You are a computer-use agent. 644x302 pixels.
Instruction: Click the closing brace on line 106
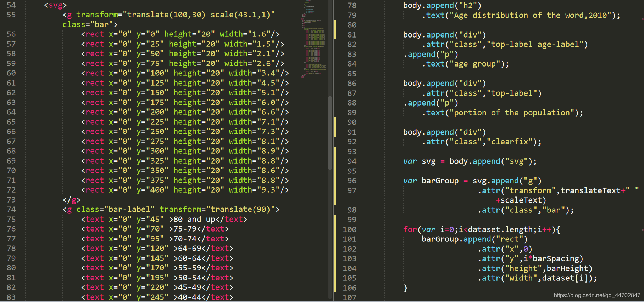pyautogui.click(x=405, y=288)
